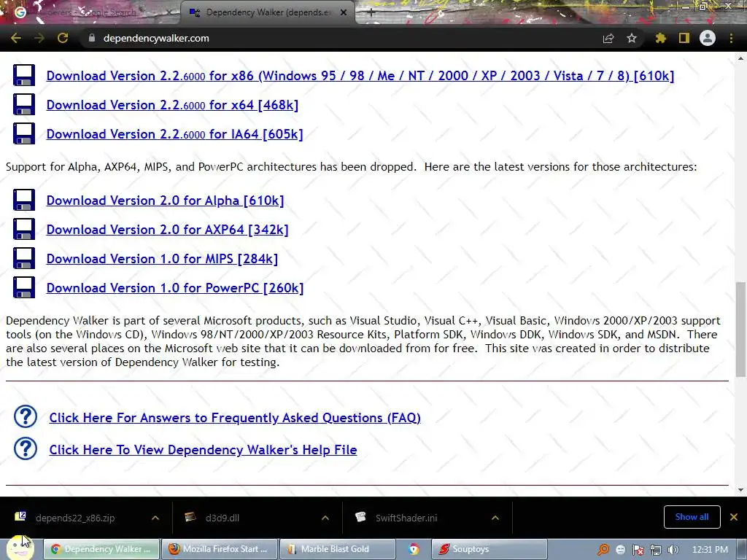Click the network icon in the system tray
The width and height of the screenshot is (747, 560).
[656, 550]
